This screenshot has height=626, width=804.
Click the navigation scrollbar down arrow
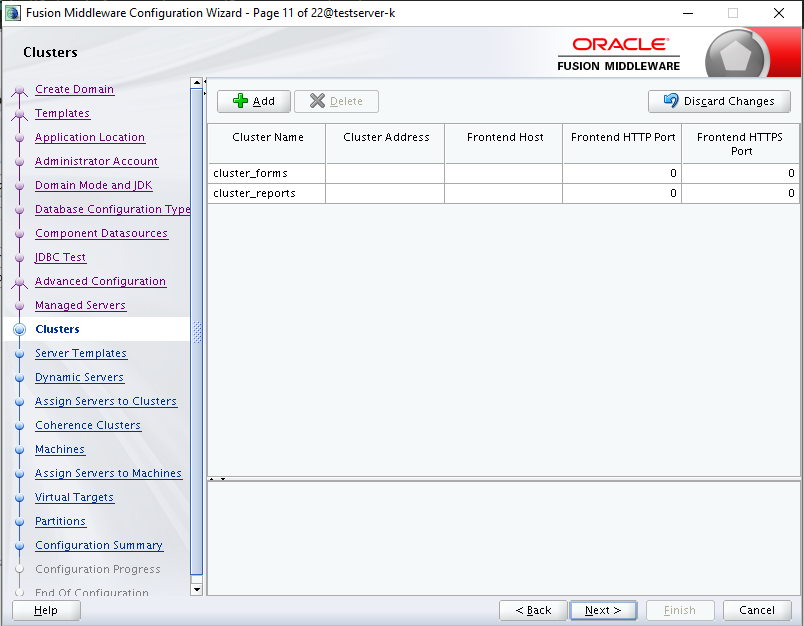(x=196, y=590)
